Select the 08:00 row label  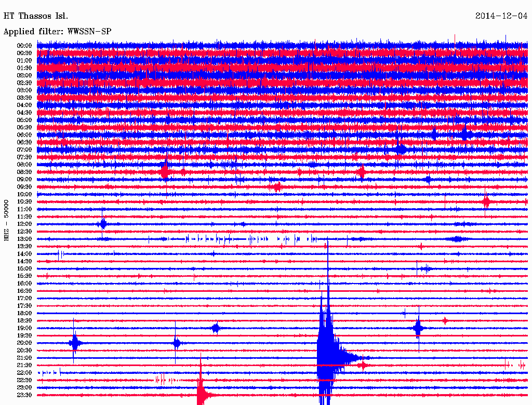(x=24, y=165)
